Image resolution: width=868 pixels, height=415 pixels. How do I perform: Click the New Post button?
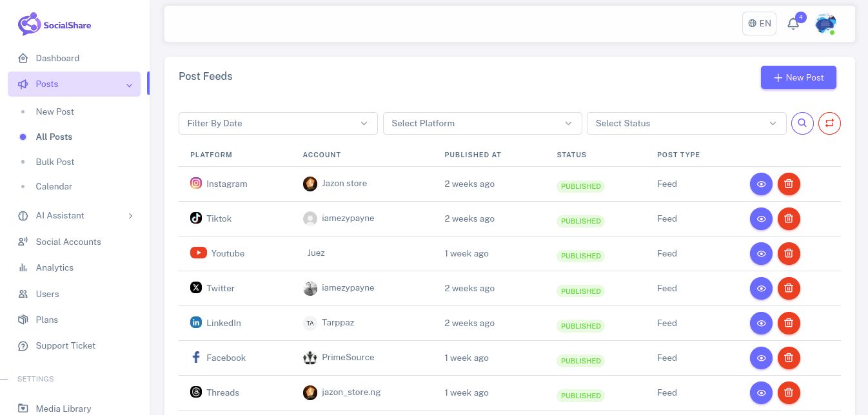pos(798,77)
